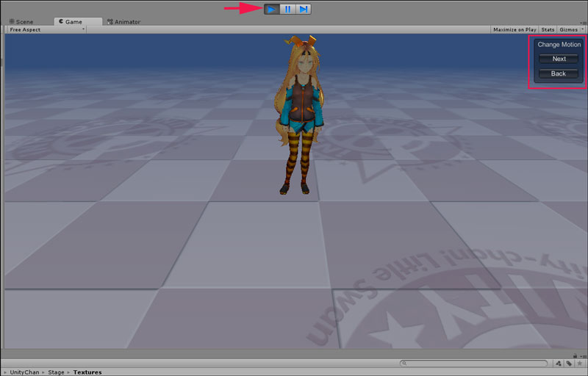Switch to the Scene tab

pyautogui.click(x=21, y=22)
